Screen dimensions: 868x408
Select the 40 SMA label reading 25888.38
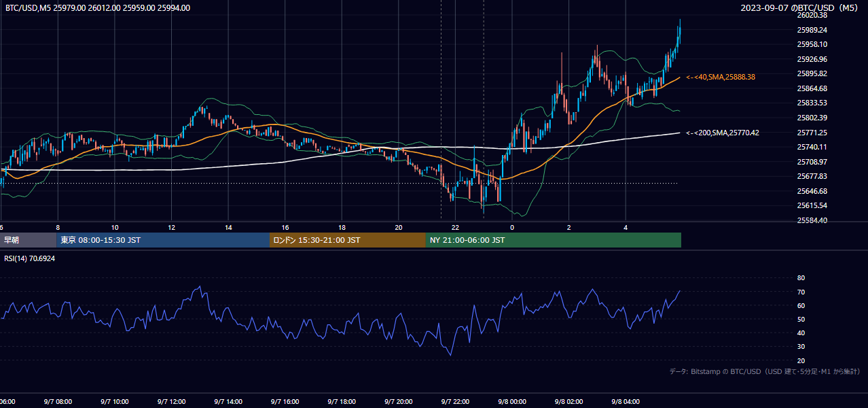click(721, 78)
